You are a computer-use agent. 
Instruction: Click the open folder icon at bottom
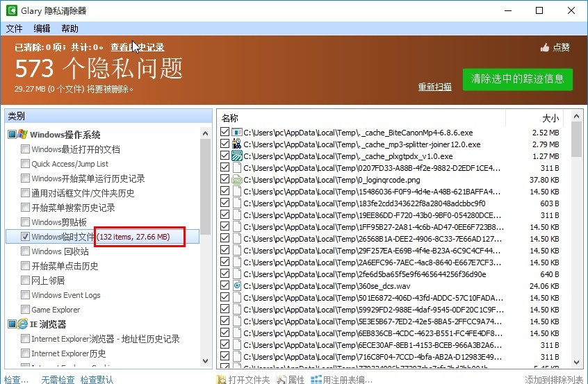click(222, 380)
